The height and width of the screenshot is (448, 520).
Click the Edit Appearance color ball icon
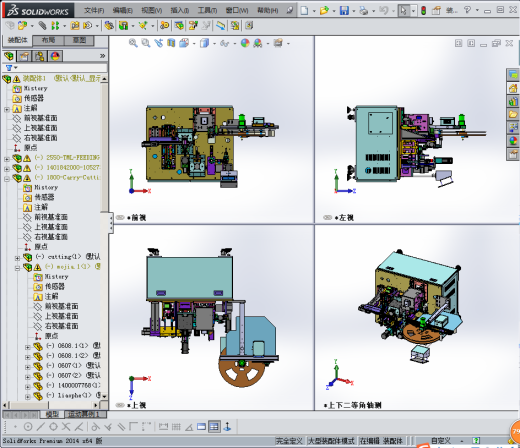click(x=245, y=43)
